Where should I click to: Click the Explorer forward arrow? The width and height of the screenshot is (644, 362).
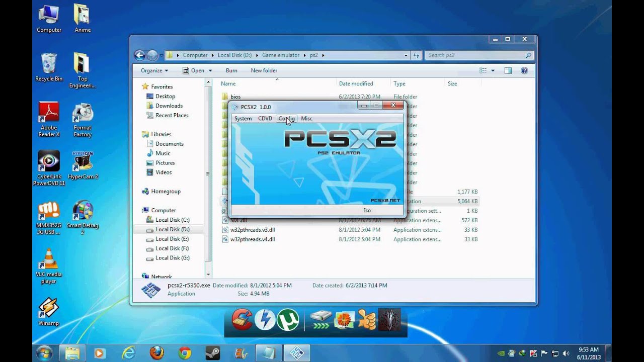pos(152,55)
